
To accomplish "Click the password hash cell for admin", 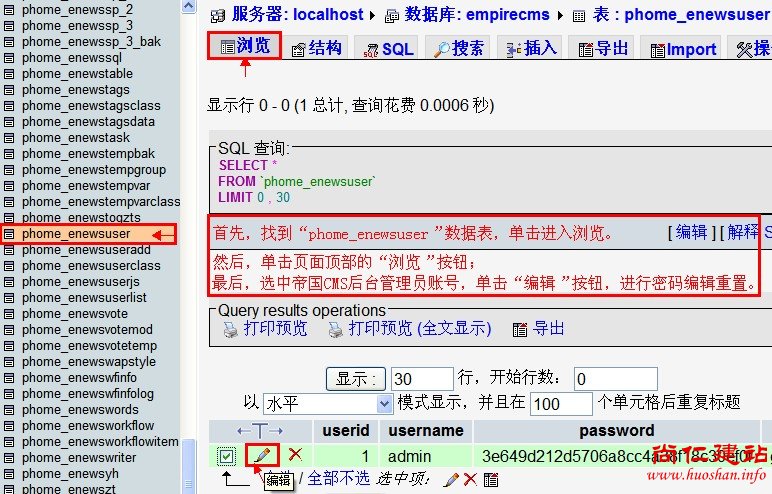I will coord(616,456).
